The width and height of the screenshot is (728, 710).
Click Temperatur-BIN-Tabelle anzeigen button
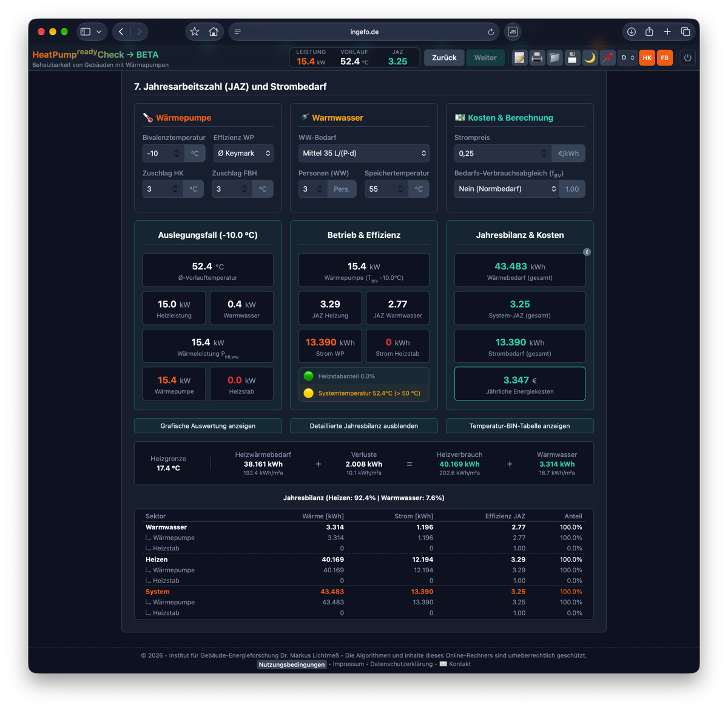(520, 426)
